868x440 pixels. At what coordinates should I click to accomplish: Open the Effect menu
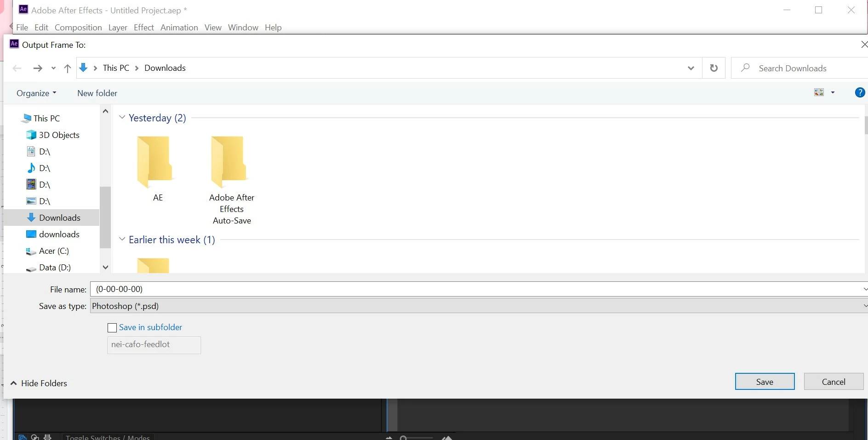(144, 28)
